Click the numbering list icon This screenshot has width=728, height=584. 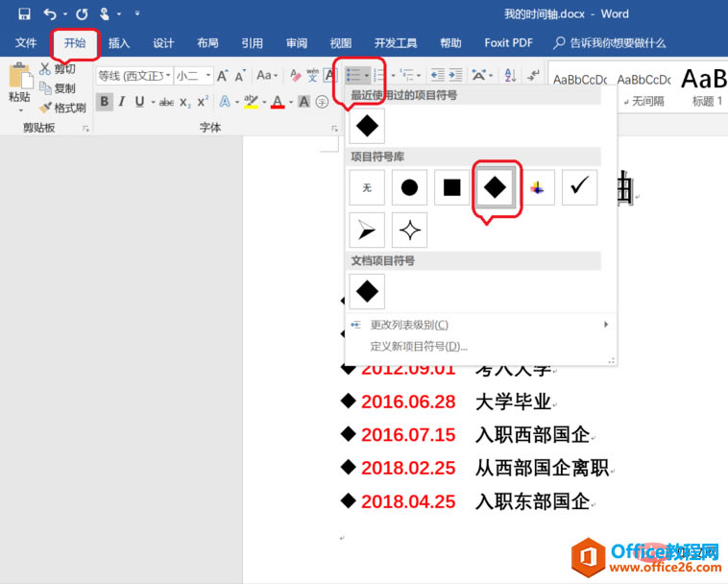pos(379,75)
